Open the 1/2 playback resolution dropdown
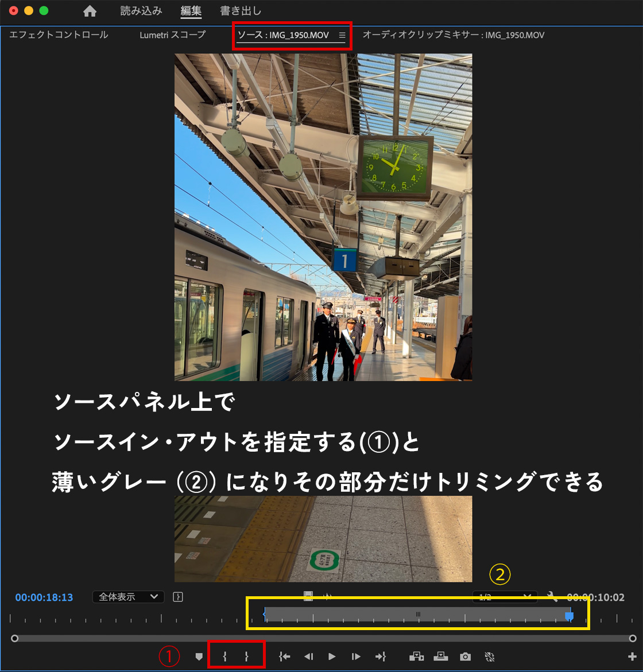The width and height of the screenshot is (643, 672). click(505, 597)
